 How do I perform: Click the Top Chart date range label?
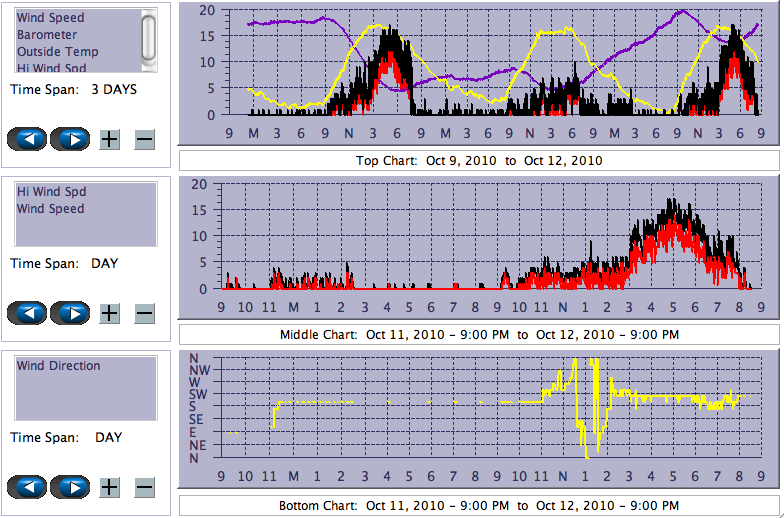(479, 161)
